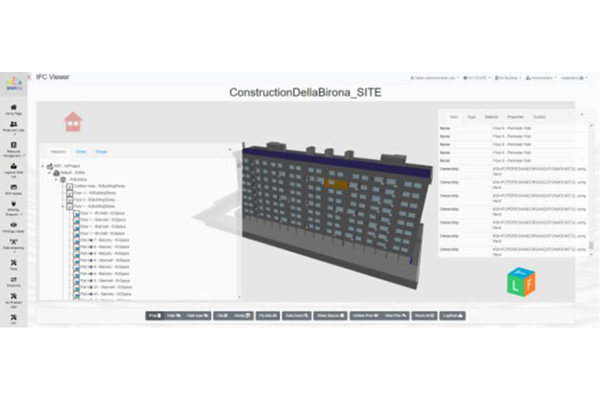The height and width of the screenshot is (400, 600).
Task: Open the Data streaming sidebar icon
Action: [13, 244]
